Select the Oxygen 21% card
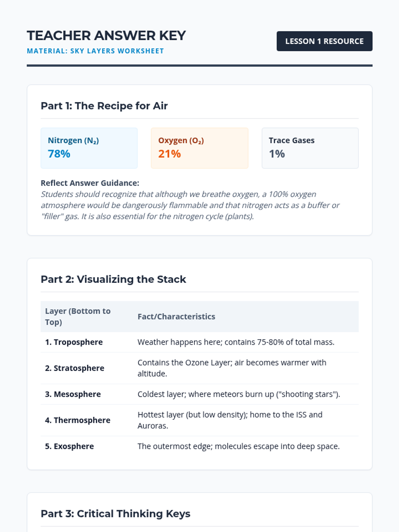The width and height of the screenshot is (399, 532). coord(199,148)
